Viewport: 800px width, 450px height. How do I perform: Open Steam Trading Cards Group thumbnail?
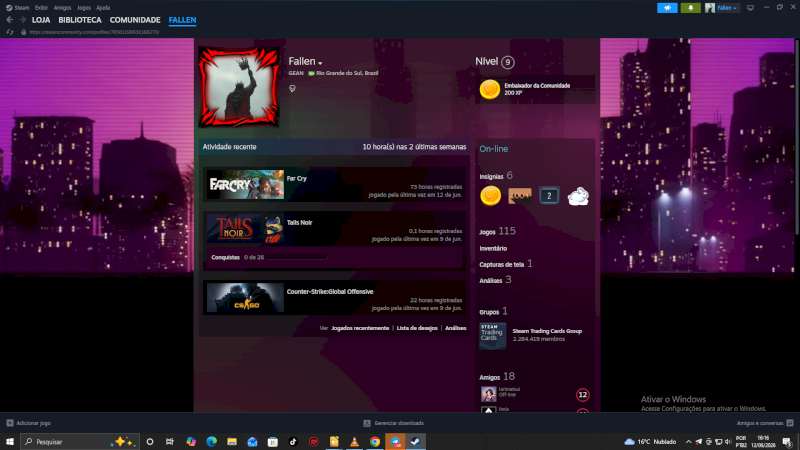click(x=493, y=336)
